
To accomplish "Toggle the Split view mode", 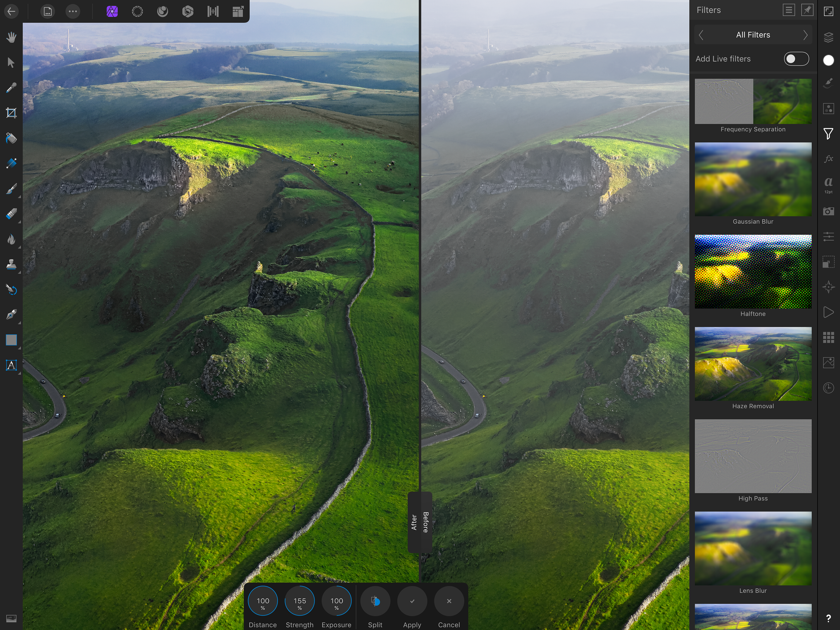I will (x=375, y=601).
